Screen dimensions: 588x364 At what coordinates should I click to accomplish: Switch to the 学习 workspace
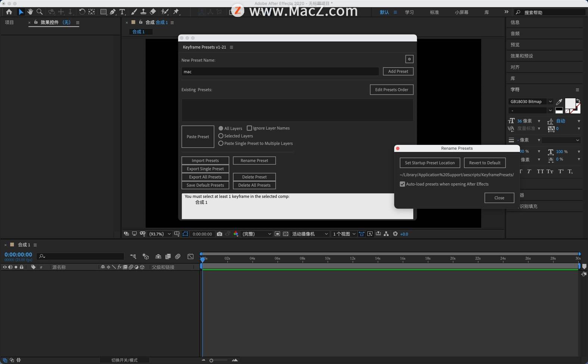coord(409,12)
